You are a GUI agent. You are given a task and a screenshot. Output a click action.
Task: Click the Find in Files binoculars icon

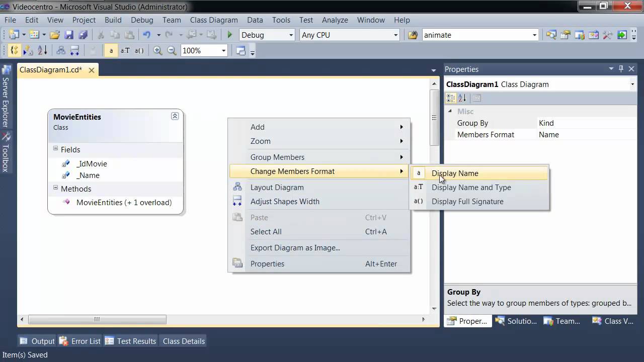[413, 35]
